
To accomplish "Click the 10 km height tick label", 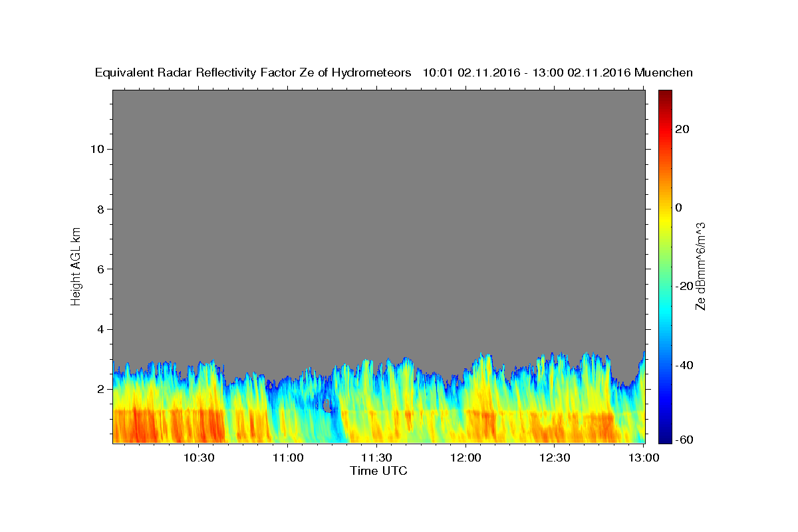I will pos(96,149).
